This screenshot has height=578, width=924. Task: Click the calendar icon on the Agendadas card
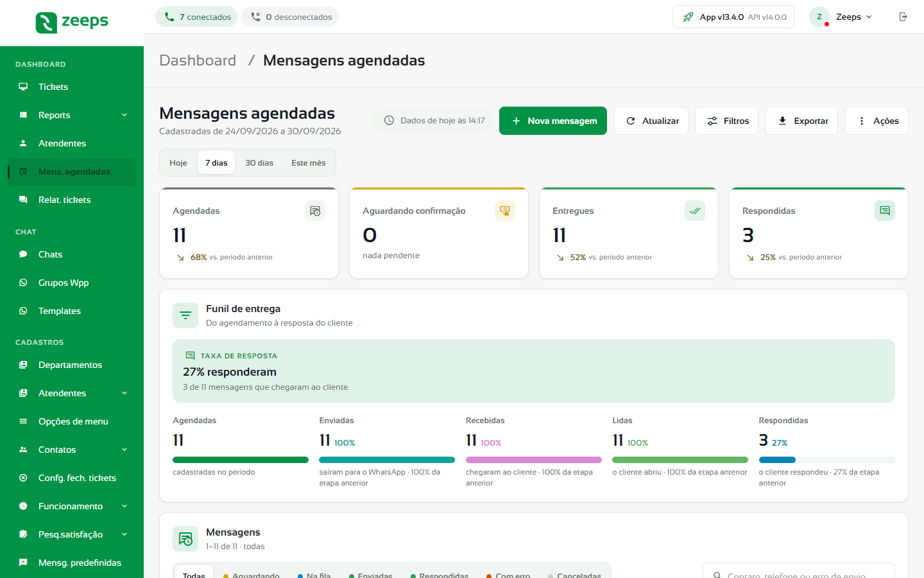pos(315,211)
